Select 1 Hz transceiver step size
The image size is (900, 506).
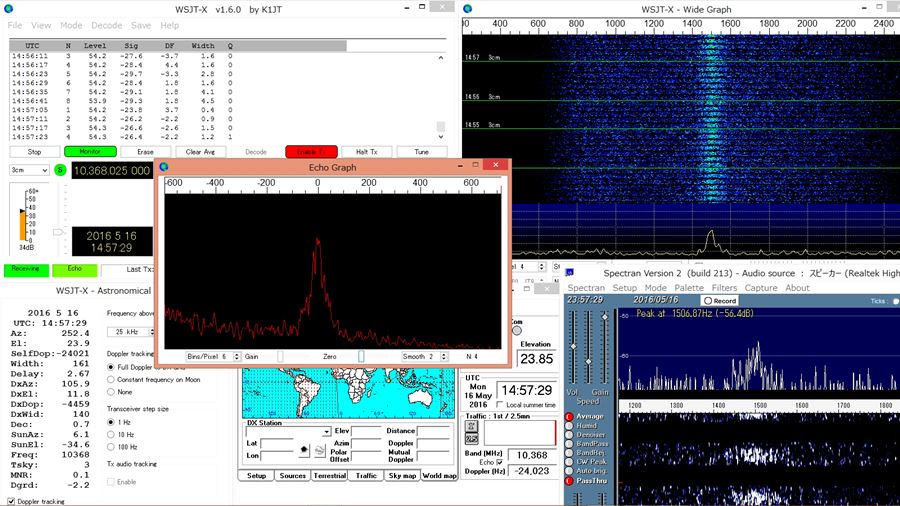click(x=111, y=422)
